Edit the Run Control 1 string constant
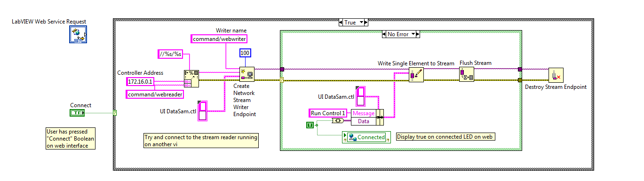 (x=328, y=113)
